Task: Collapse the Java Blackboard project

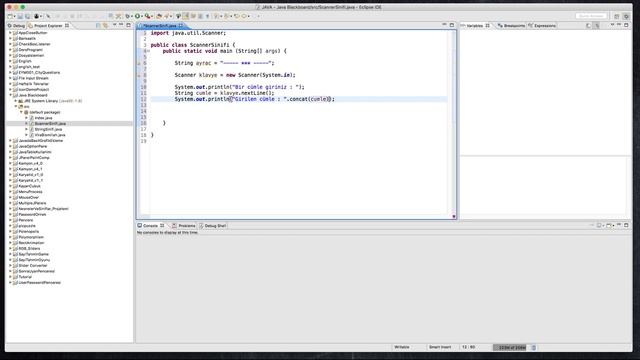Action: [x=10, y=95]
